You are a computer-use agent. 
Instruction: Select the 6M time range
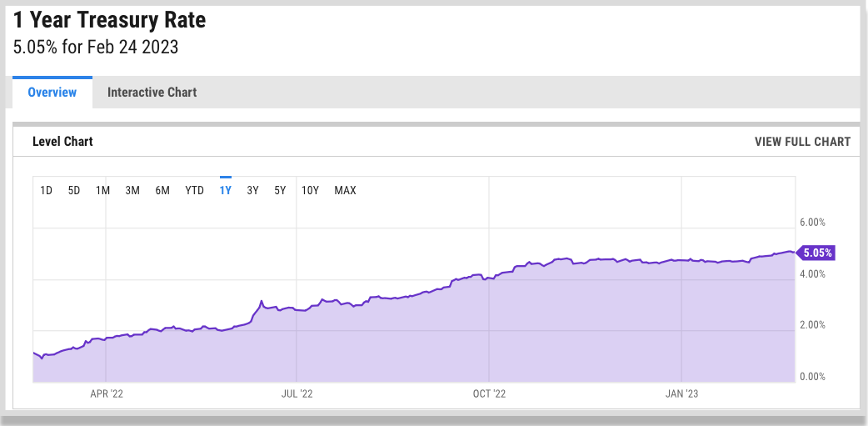click(162, 191)
